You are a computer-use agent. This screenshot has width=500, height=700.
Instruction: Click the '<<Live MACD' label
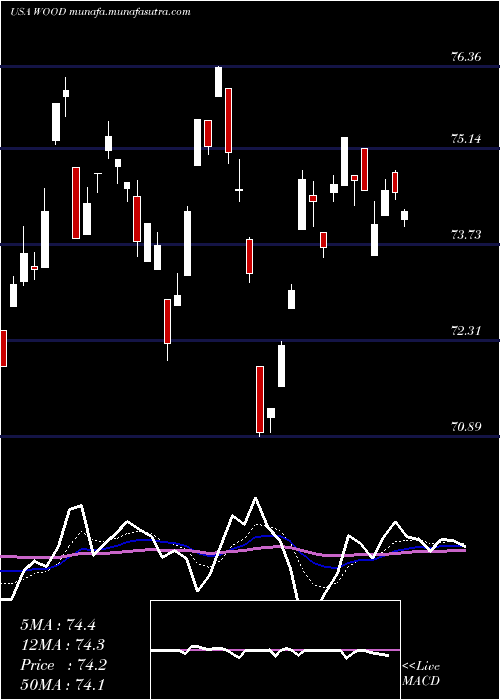421,674
